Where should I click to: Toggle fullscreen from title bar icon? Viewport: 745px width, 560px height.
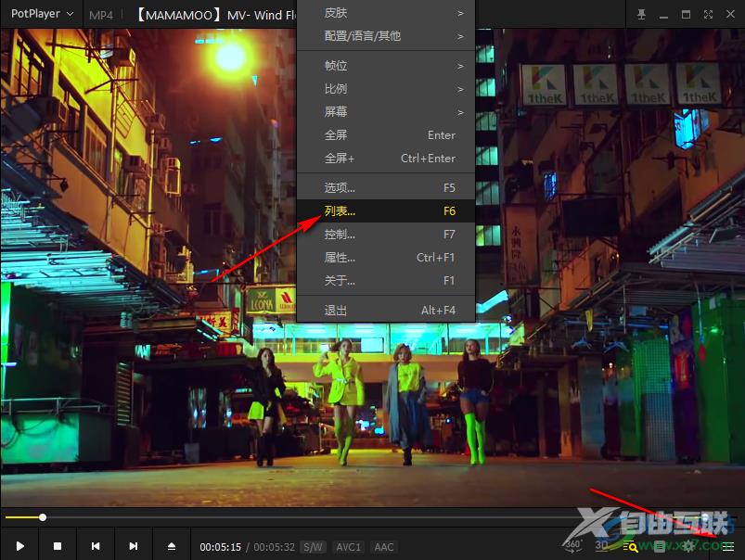click(708, 14)
